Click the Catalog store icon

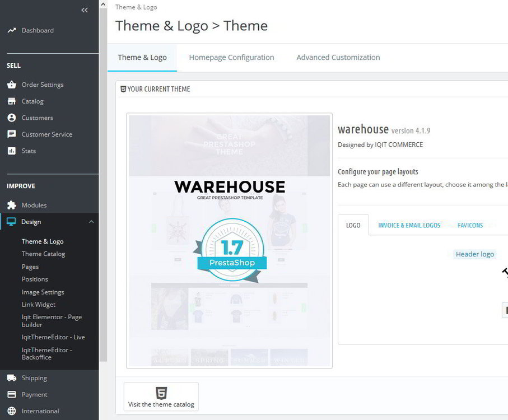click(12, 101)
